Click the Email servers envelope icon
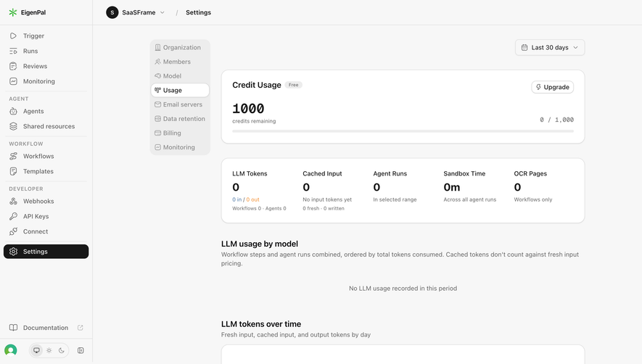Screen dimensions: 642x364 157,104
